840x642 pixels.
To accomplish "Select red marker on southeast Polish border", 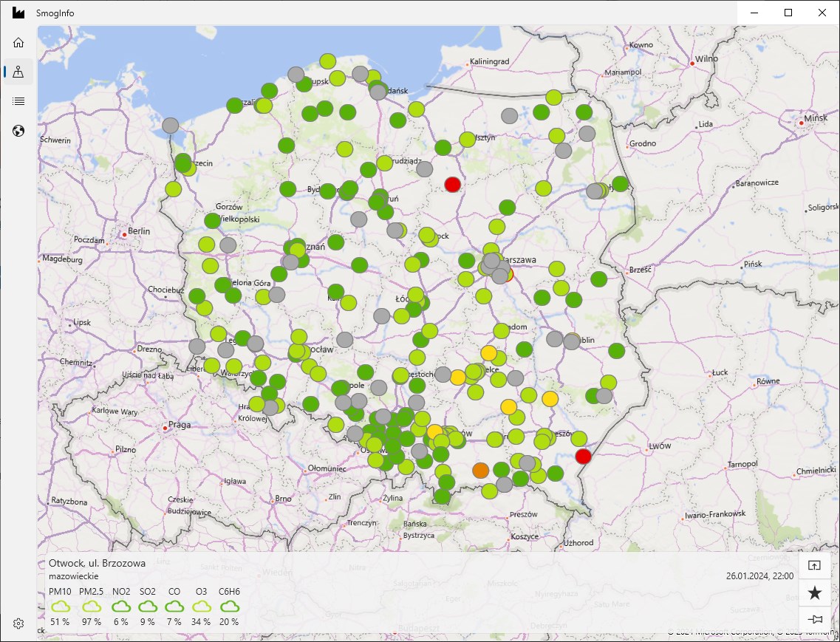I will pyautogui.click(x=583, y=456).
